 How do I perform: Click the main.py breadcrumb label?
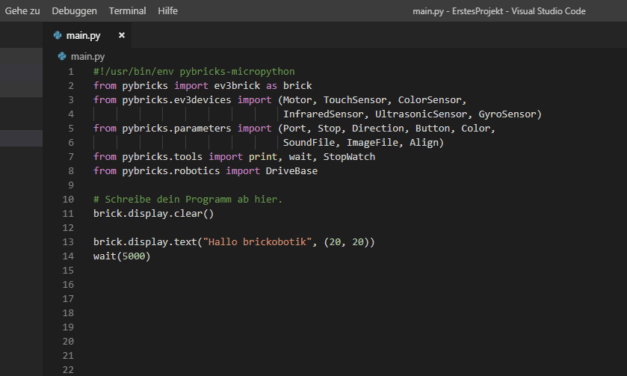click(x=88, y=57)
